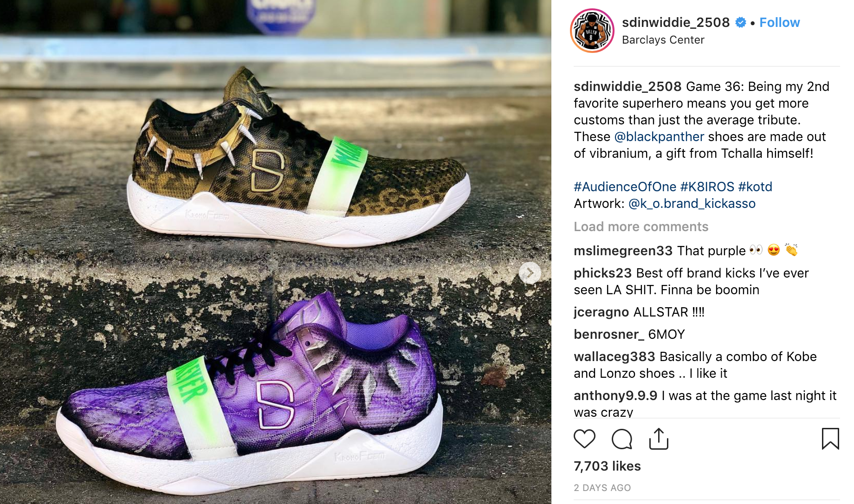Save post with bookmark icon
The height and width of the screenshot is (504, 854).
(x=830, y=439)
